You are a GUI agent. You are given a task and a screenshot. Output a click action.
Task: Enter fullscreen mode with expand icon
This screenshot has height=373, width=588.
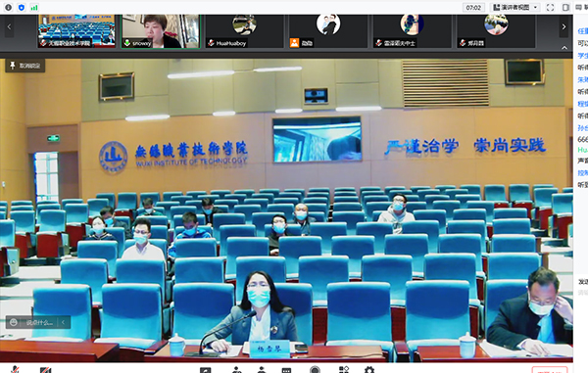[x=550, y=7]
